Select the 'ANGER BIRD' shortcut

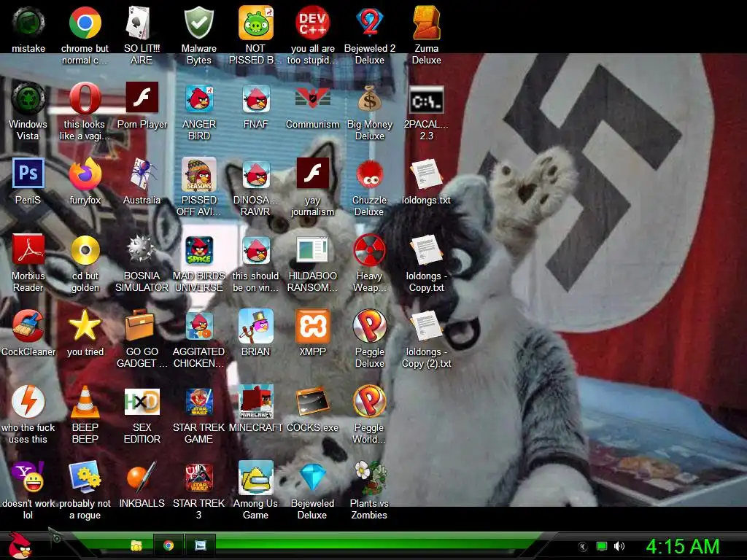198,98
